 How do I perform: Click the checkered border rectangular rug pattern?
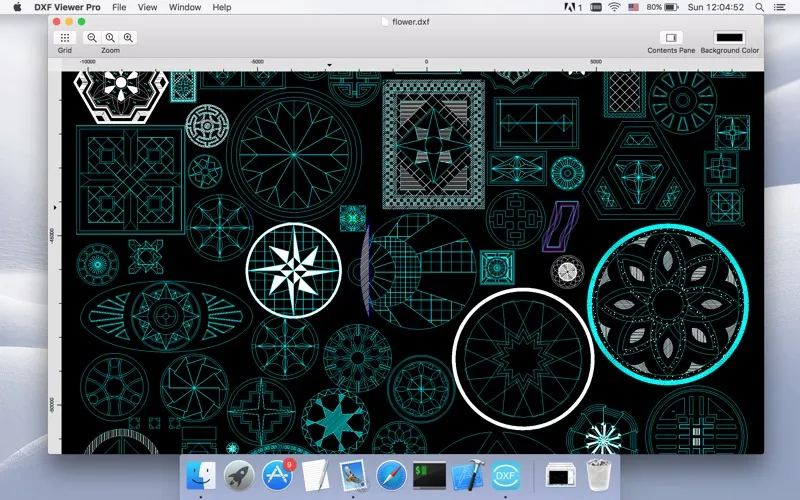(x=433, y=144)
